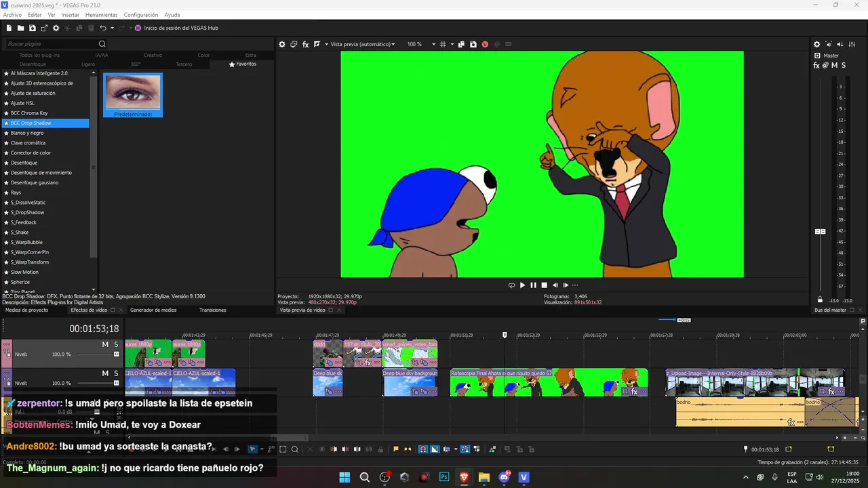Open the preview quality dropdown 'Vista previa (automático)'

coord(362,44)
